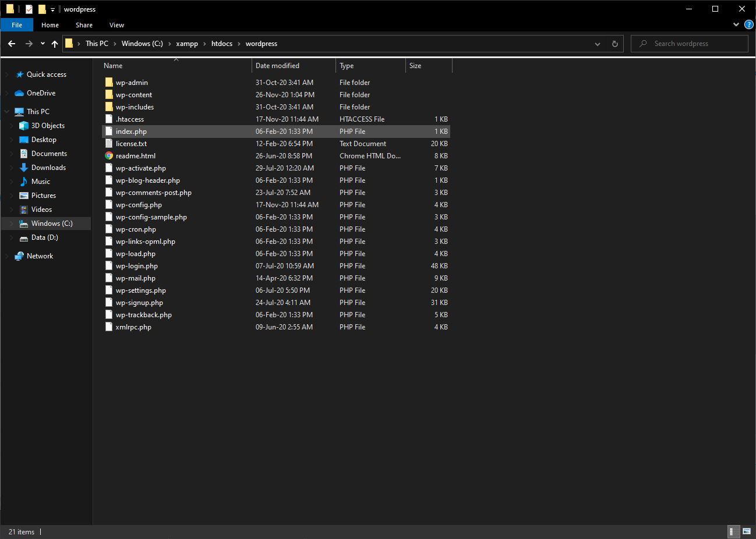756x539 pixels.
Task: Click the Music note icon in sidebar
Action: (24, 182)
